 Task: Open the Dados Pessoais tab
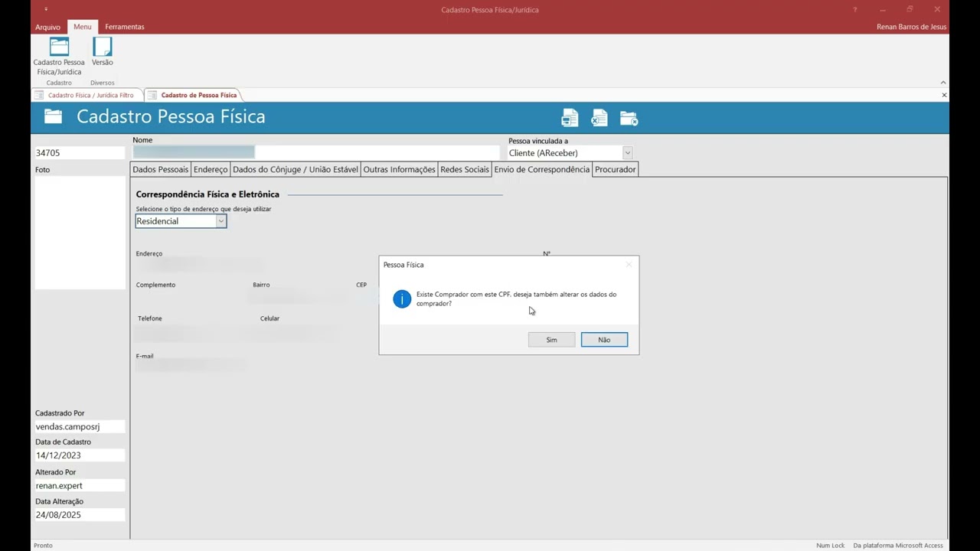[160, 169]
